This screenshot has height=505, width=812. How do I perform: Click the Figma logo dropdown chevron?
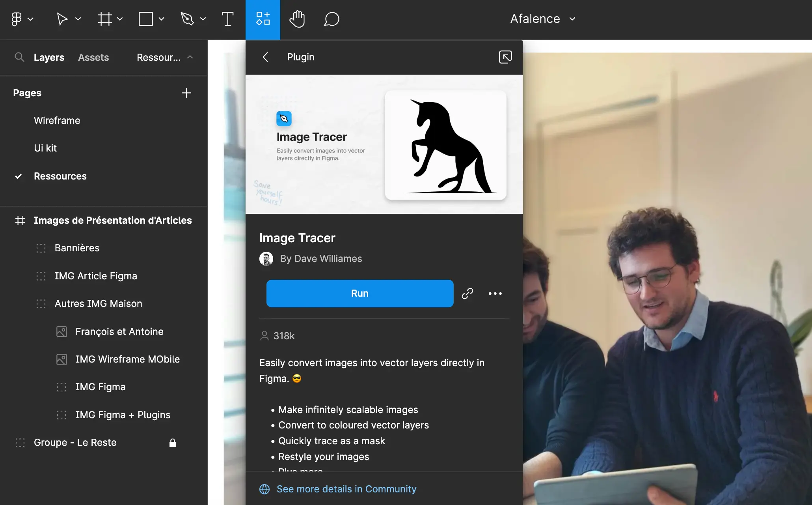(30, 19)
